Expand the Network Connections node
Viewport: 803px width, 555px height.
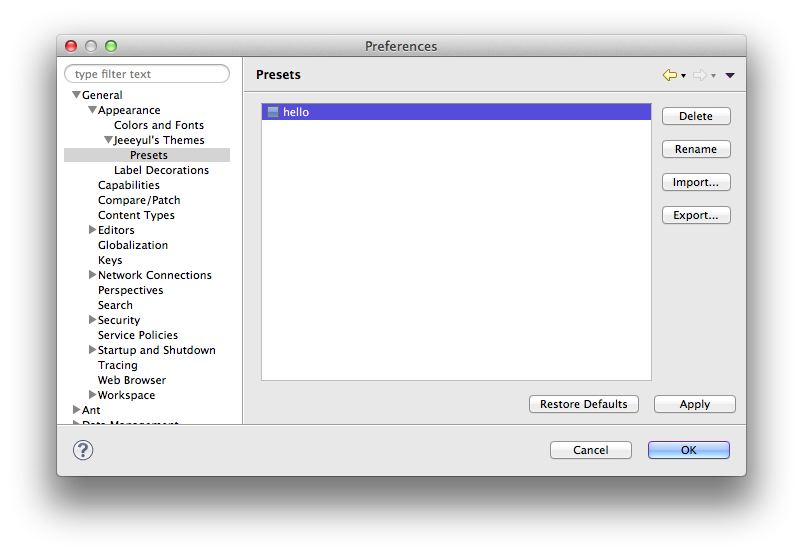click(x=92, y=275)
